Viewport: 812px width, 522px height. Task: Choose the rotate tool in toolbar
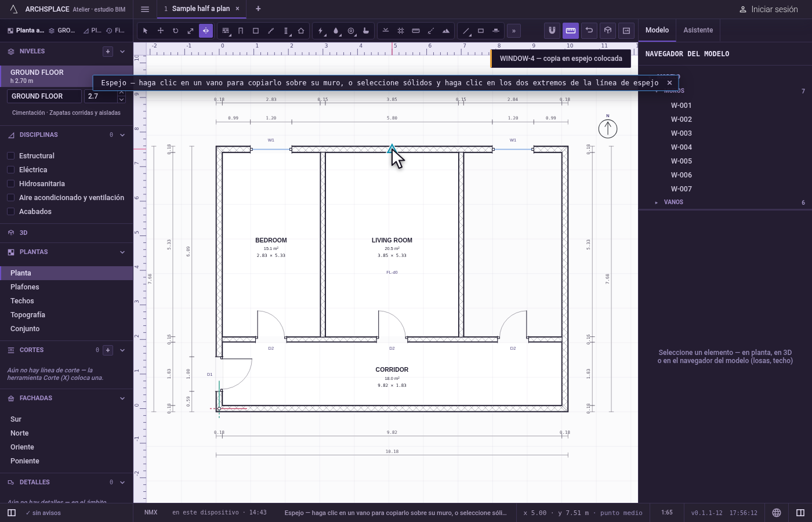(x=175, y=31)
